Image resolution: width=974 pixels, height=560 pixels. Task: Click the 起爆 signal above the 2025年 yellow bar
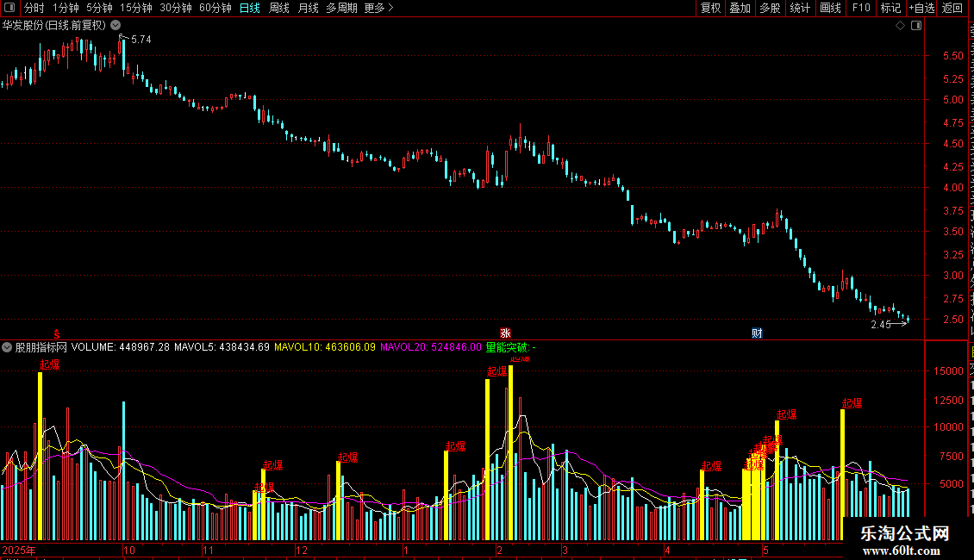[x=50, y=364]
